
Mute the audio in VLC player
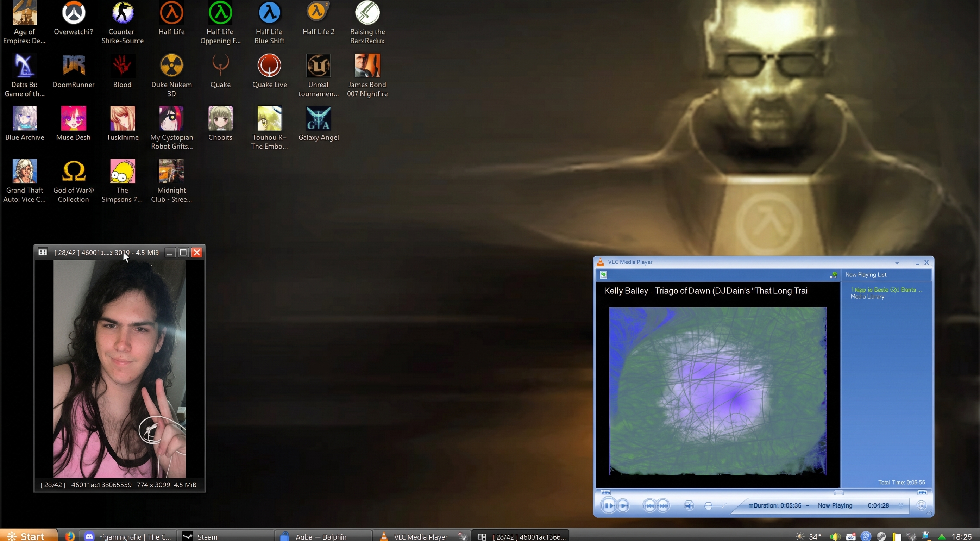pyautogui.click(x=689, y=505)
